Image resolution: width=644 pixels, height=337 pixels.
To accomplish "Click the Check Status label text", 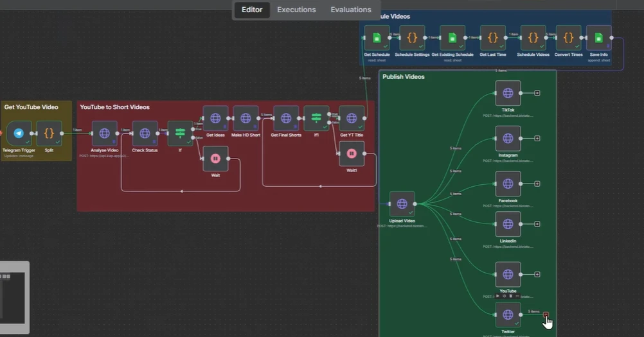I will coord(145,150).
